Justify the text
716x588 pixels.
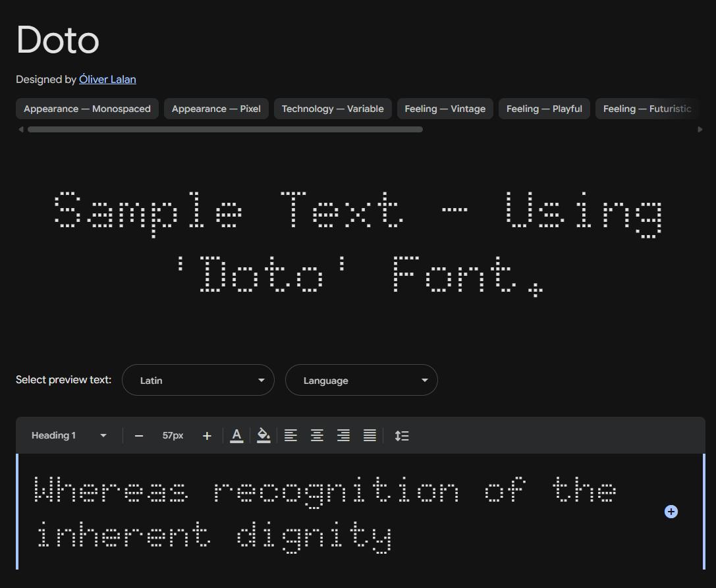coord(370,435)
